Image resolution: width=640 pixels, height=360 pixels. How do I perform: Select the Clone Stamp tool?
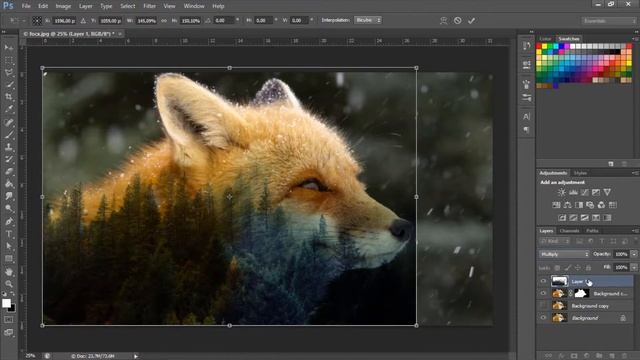coord(9,147)
